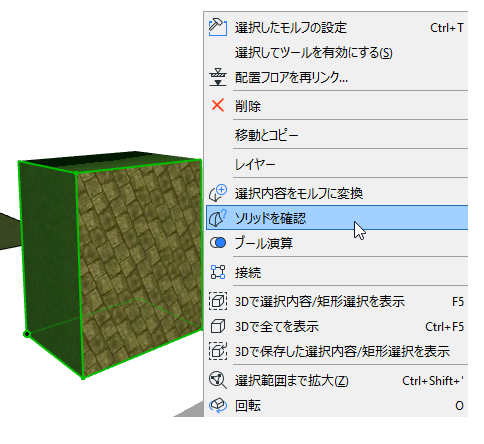Click the show all in 3D cube icon

218,326
